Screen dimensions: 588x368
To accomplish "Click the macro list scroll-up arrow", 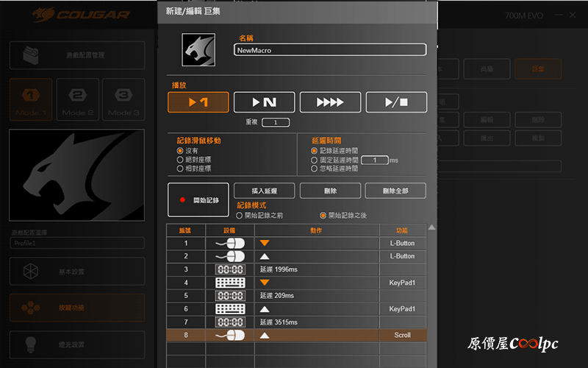I will (431, 227).
